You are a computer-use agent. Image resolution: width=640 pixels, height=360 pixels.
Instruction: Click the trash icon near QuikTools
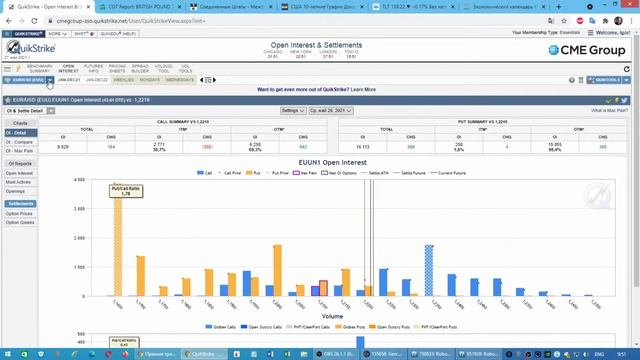581,80
